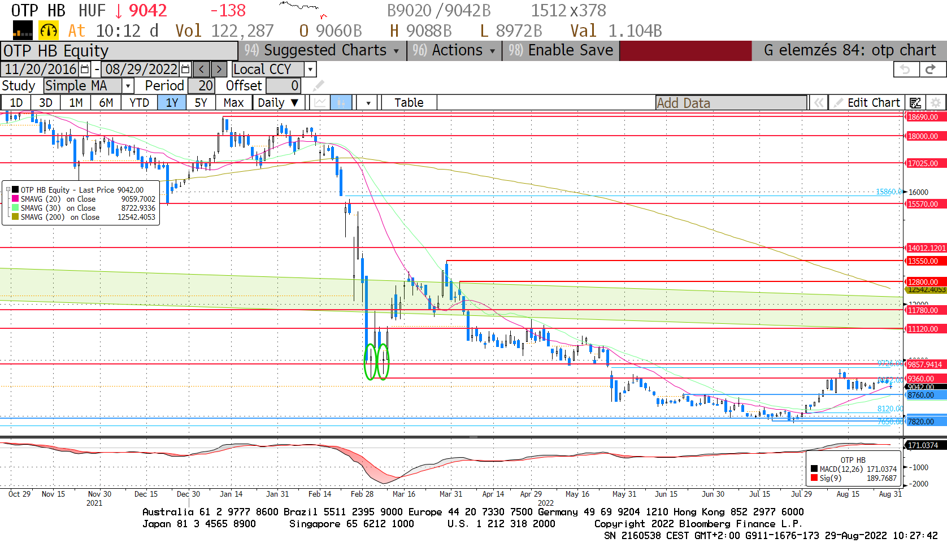Open the Local CCY currency dropdown
Viewport: 947px width, 560px height.
pos(310,70)
